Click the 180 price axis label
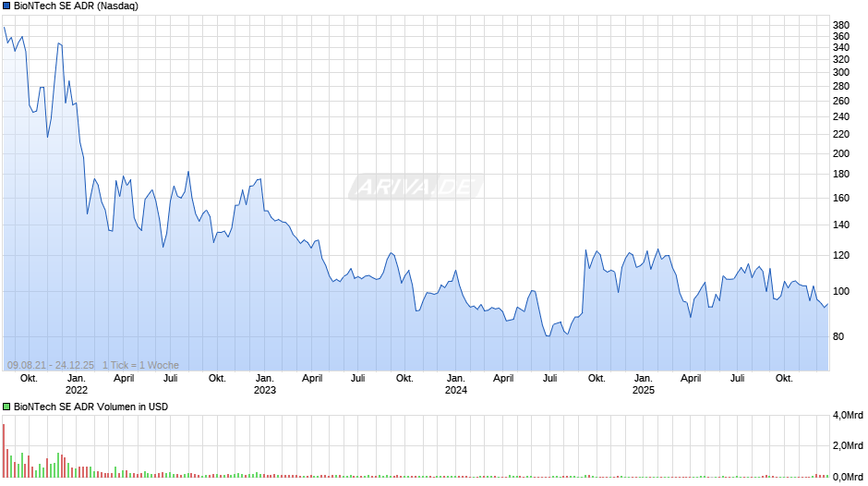868x486 pixels. (x=841, y=174)
